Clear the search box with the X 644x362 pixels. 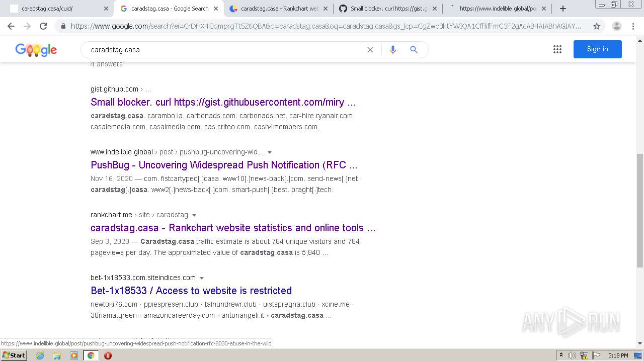click(370, 50)
